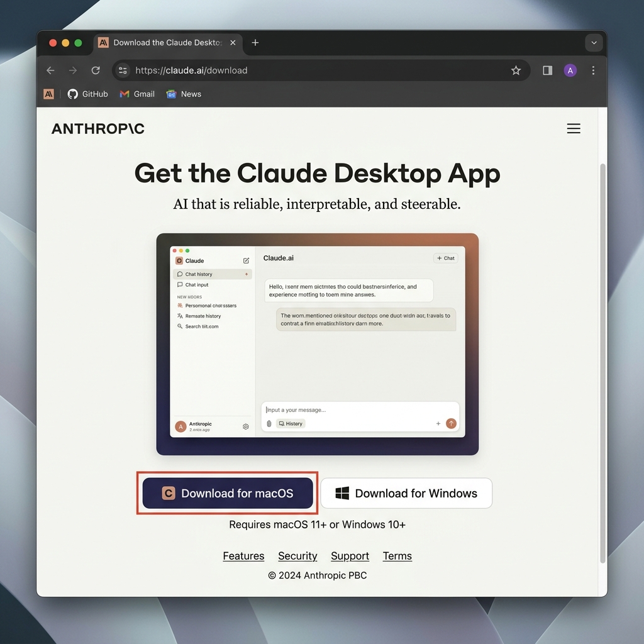
Task: Open site settings icon in address bar
Action: 123,70
